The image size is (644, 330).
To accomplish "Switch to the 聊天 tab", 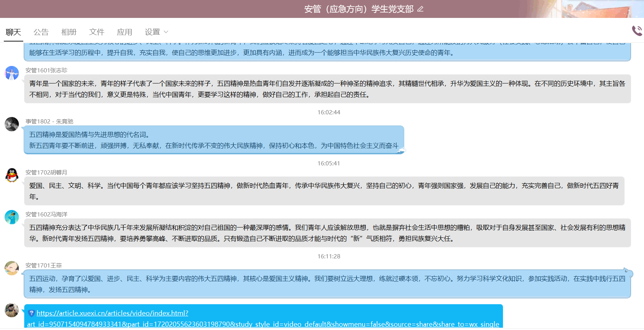I will click(x=13, y=32).
